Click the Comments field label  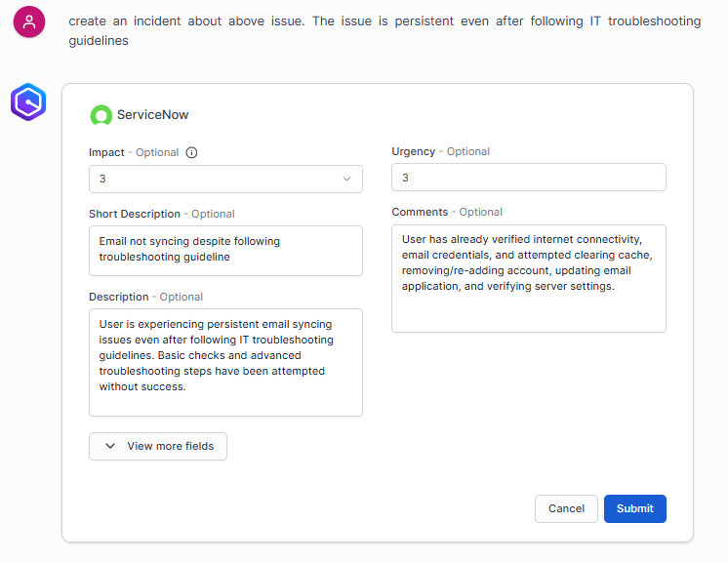pos(420,212)
